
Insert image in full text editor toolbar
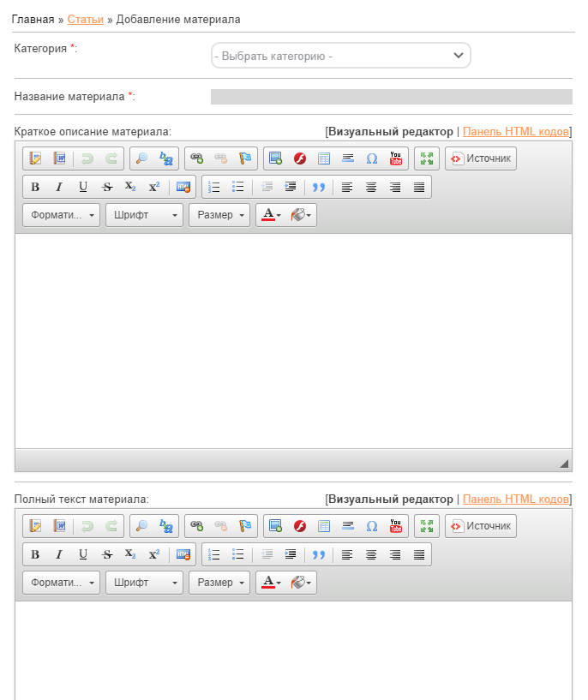275,526
